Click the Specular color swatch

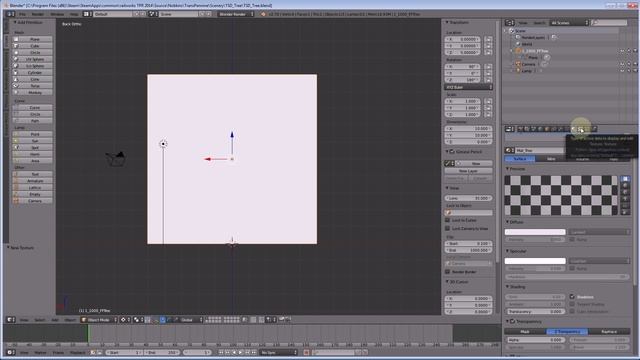tap(535, 260)
